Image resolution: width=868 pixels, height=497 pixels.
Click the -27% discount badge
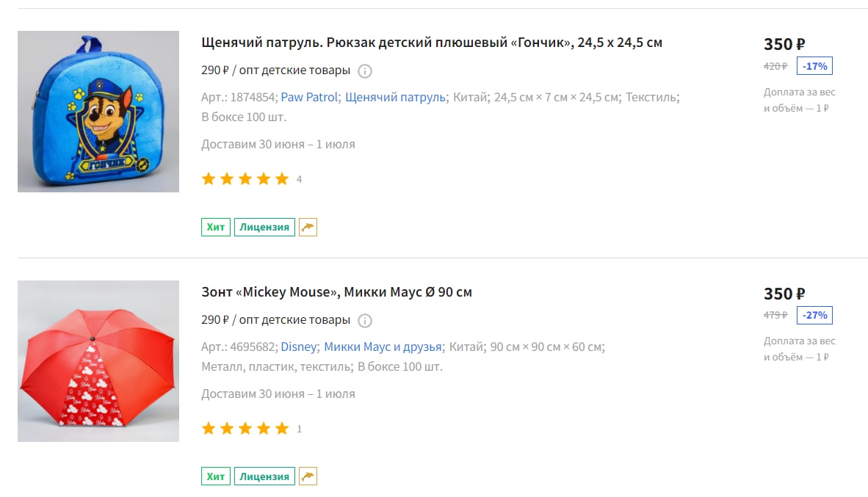815,315
